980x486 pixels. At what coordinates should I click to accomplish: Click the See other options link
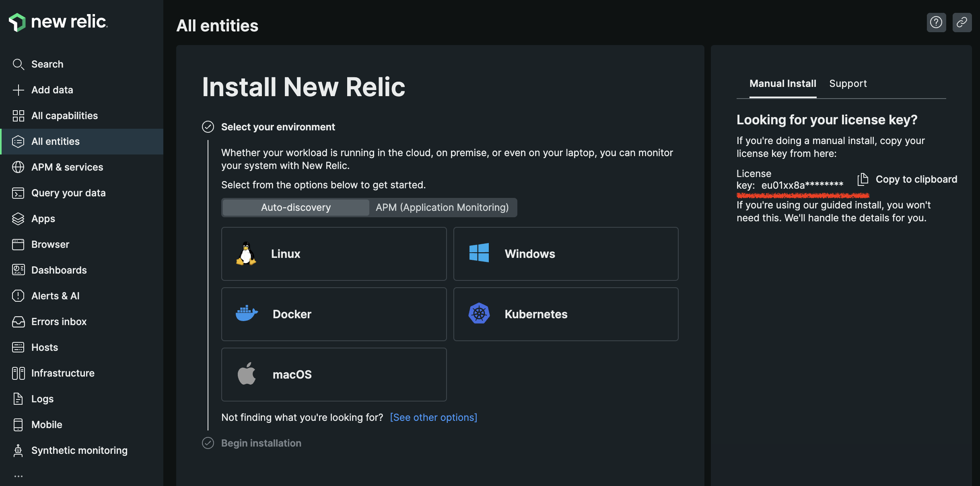[433, 418]
